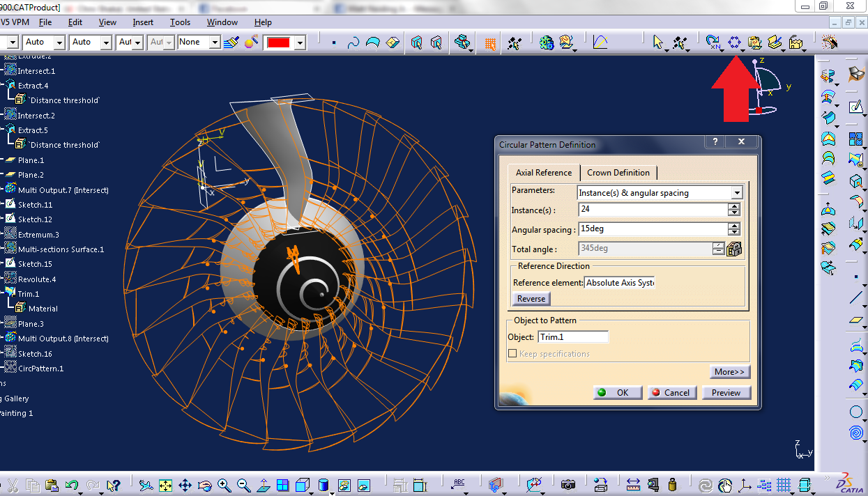Click the Capture camera icon
The width and height of the screenshot is (868, 496).
pos(568,485)
